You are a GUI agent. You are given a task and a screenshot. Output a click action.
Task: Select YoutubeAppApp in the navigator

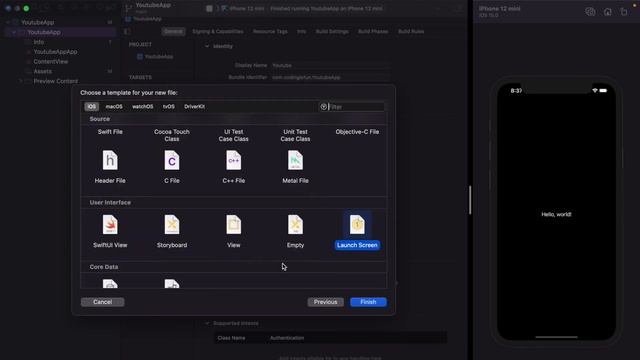(x=55, y=52)
